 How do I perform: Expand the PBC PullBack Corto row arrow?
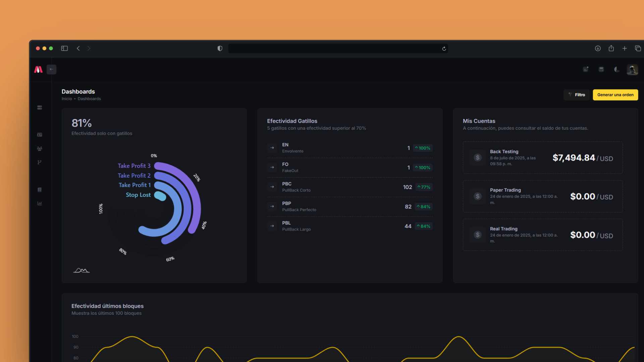[272, 187]
